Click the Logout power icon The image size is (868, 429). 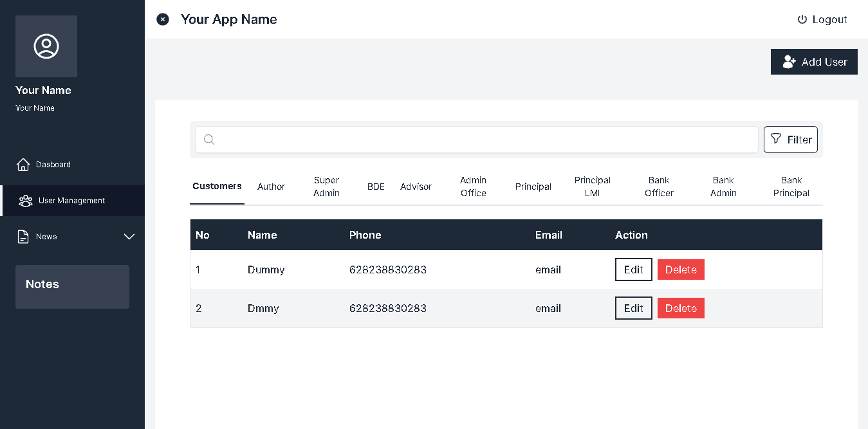[x=802, y=19]
